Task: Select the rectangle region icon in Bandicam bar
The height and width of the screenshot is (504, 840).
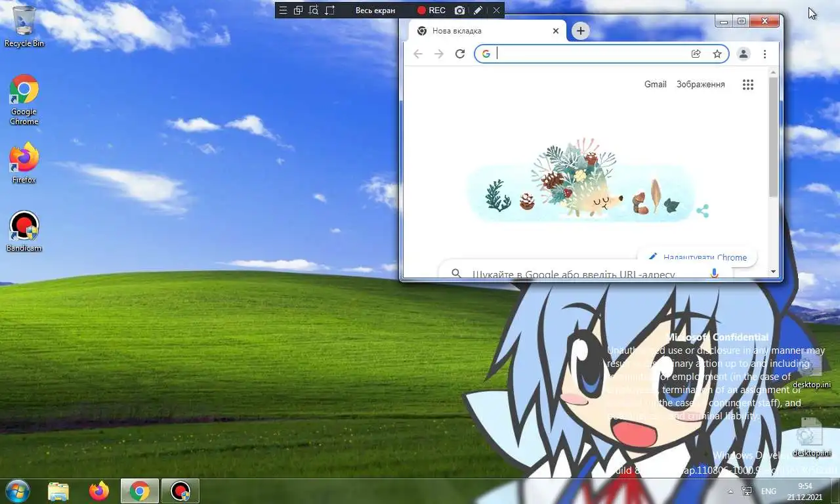Action: coord(329,10)
